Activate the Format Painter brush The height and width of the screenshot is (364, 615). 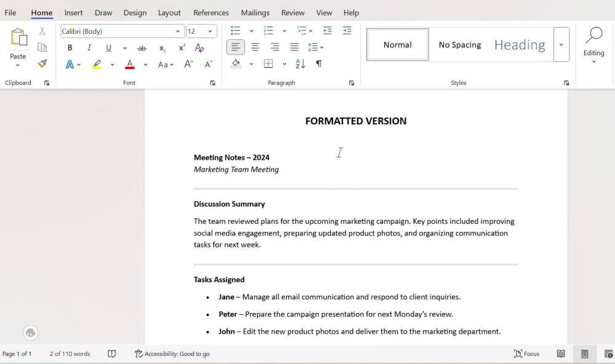(x=42, y=63)
